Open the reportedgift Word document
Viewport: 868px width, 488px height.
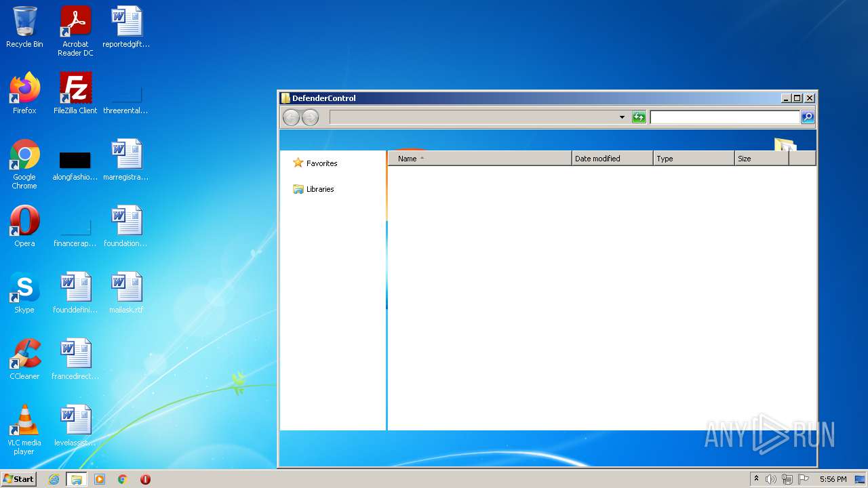click(x=126, y=27)
